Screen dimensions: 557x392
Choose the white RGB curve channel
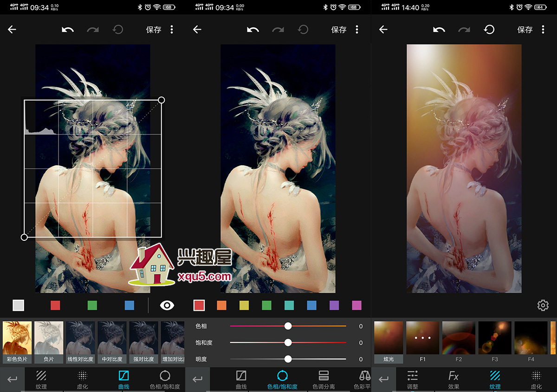18,305
